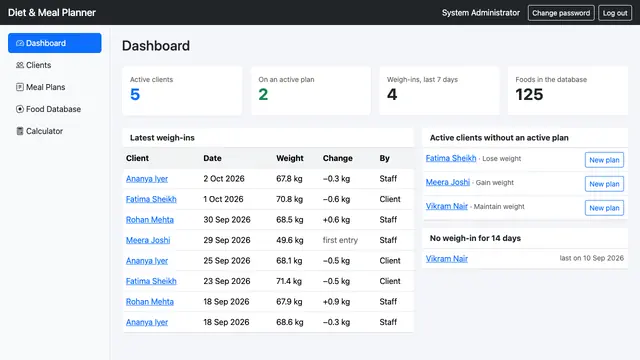The height and width of the screenshot is (360, 640).
Task: Click the Clients people icon
Action: pyautogui.click(x=20, y=65)
